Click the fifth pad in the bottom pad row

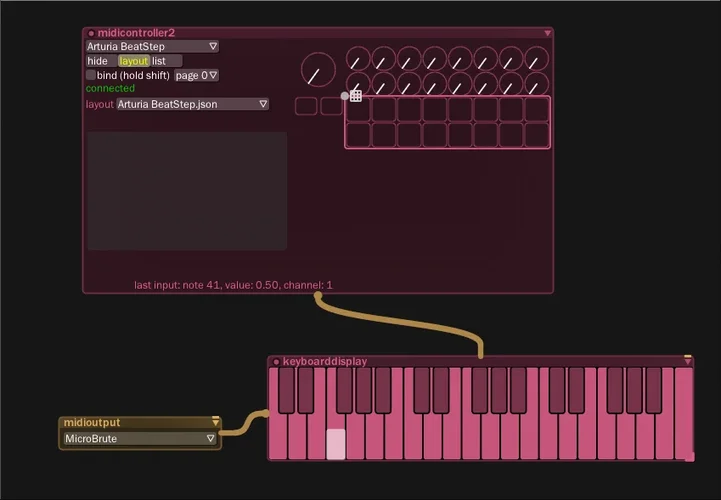pos(460,135)
